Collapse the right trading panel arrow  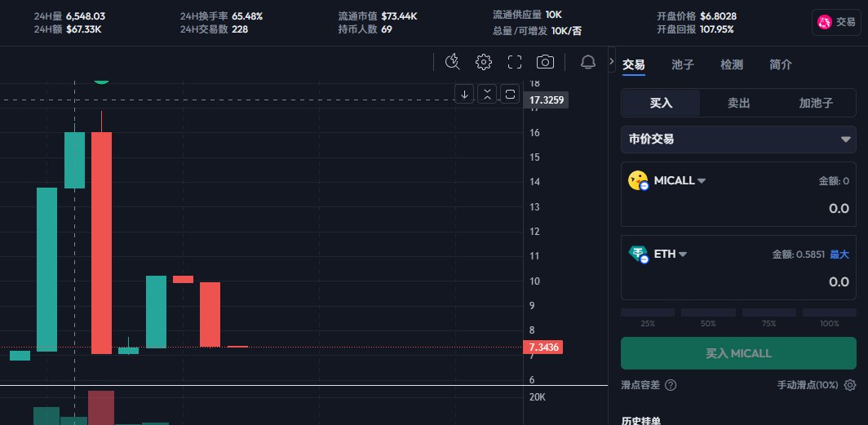click(612, 61)
